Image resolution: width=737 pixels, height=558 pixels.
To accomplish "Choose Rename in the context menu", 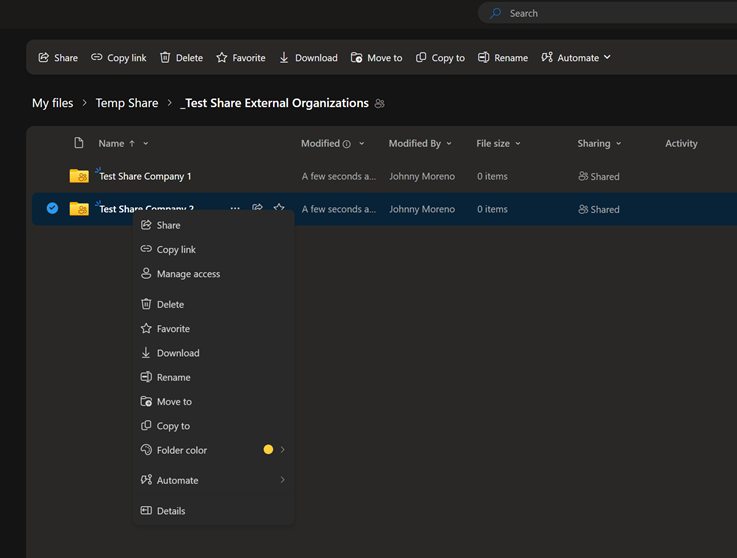I will click(214, 377).
